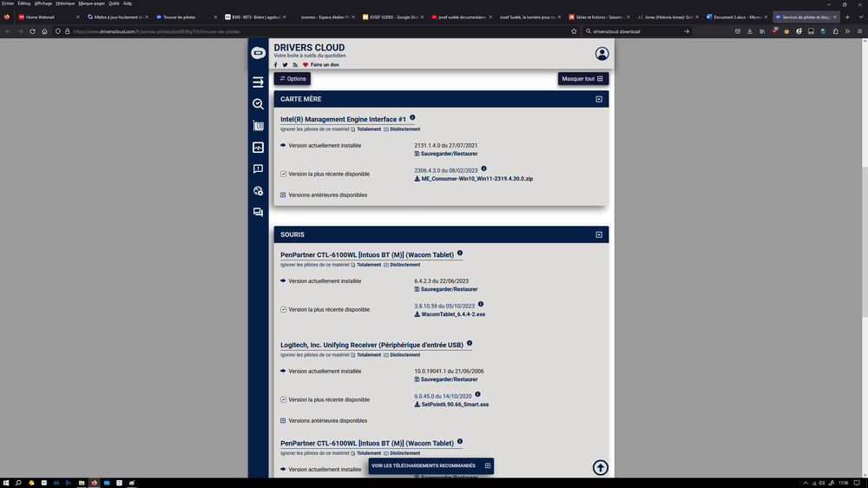868x488 pixels.
Task: Download WacomTablet_6.4.4-2.exe
Action: pos(452,314)
